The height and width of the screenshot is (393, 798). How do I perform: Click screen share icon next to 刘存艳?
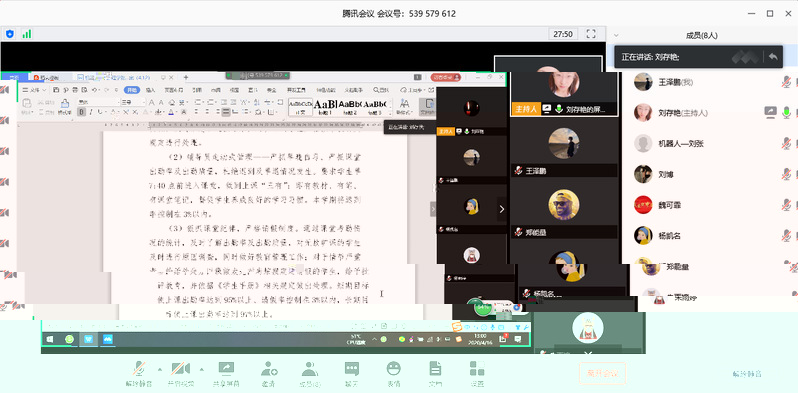coord(770,113)
